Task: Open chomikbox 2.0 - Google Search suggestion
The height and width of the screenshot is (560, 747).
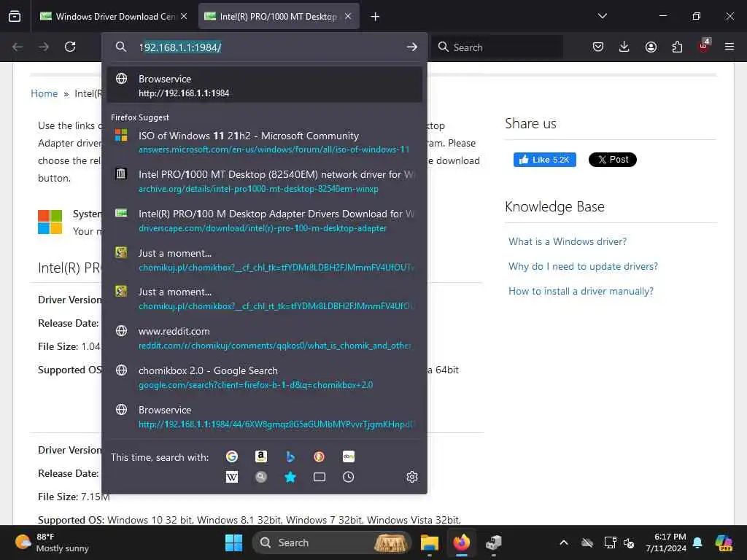Action: point(264,377)
